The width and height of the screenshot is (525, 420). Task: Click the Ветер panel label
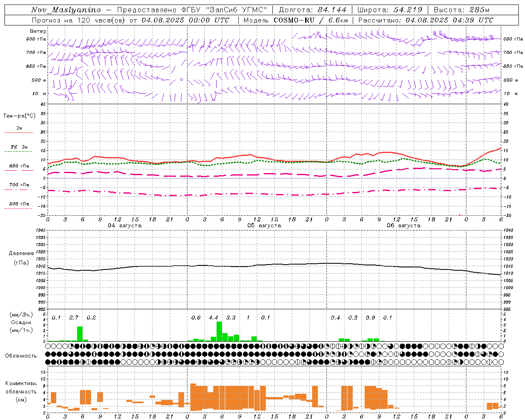pyautogui.click(x=38, y=31)
